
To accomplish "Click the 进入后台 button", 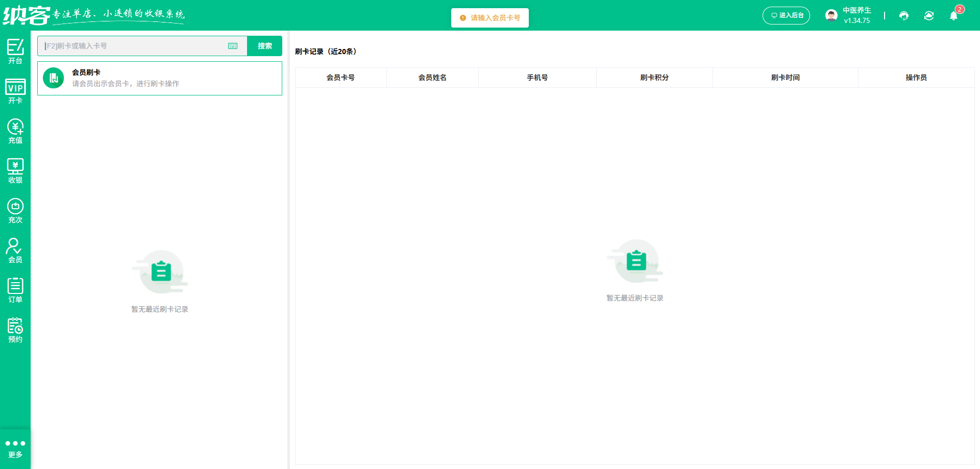I will [786, 15].
